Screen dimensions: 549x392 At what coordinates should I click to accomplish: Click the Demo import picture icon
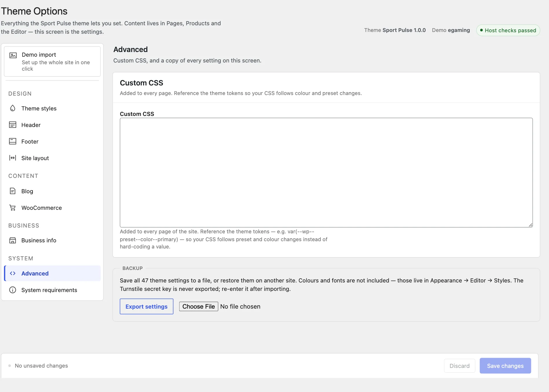(x=13, y=55)
